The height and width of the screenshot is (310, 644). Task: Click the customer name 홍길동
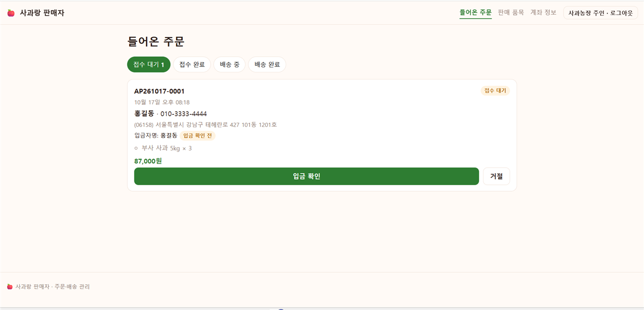click(144, 114)
